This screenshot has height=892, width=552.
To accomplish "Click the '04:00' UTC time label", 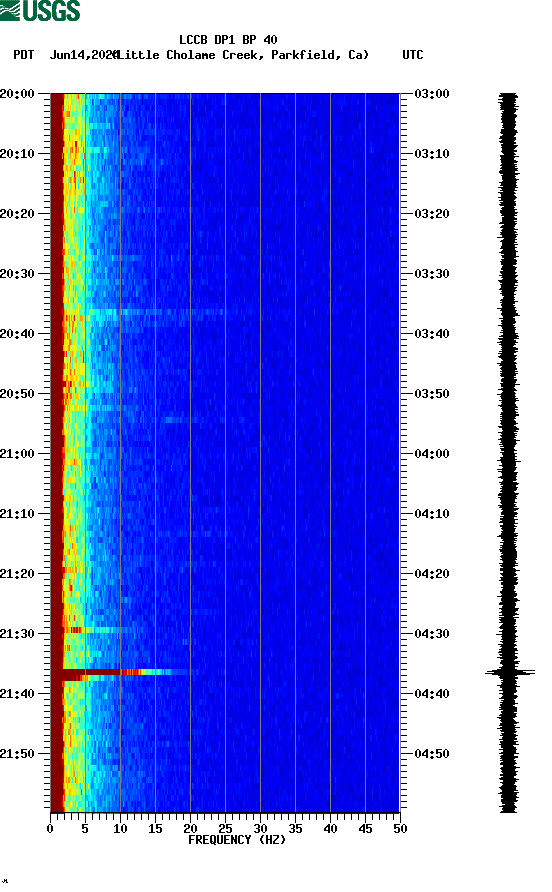I will click(x=432, y=454).
